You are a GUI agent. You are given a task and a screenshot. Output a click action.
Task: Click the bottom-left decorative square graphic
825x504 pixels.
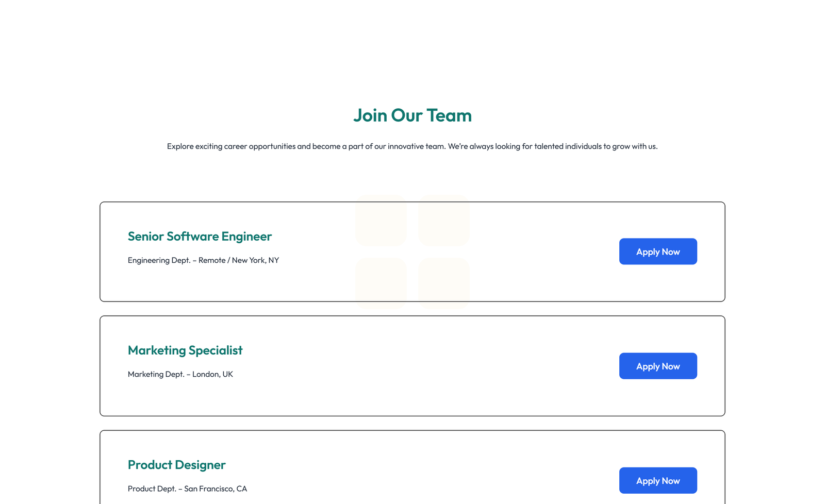coord(381,283)
